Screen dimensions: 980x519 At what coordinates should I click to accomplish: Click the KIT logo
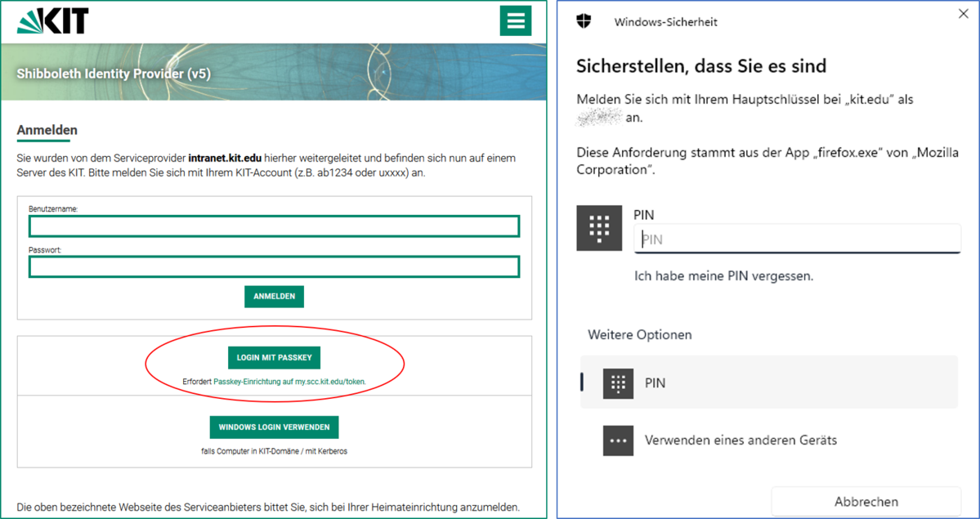coord(53,21)
